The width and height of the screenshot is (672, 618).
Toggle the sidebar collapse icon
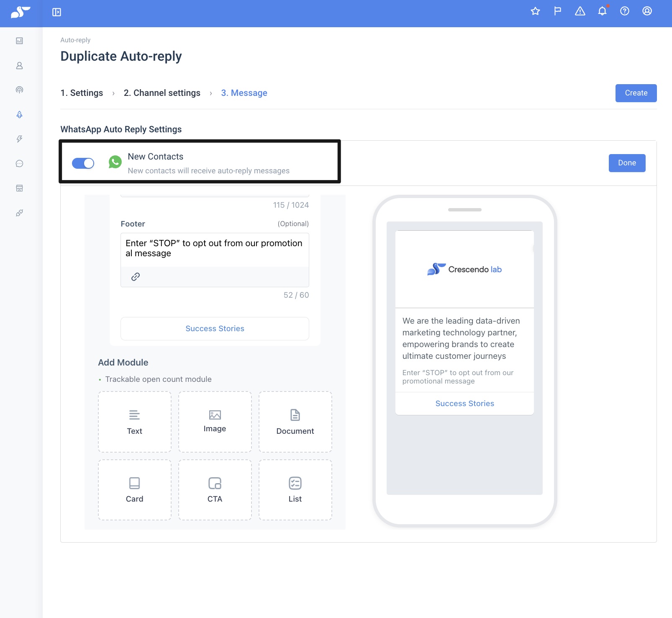click(56, 12)
